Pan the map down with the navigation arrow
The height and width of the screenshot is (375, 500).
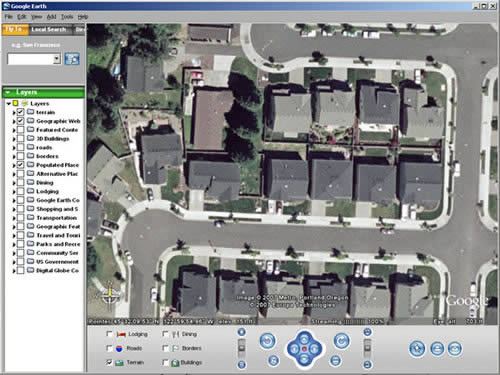click(x=304, y=360)
